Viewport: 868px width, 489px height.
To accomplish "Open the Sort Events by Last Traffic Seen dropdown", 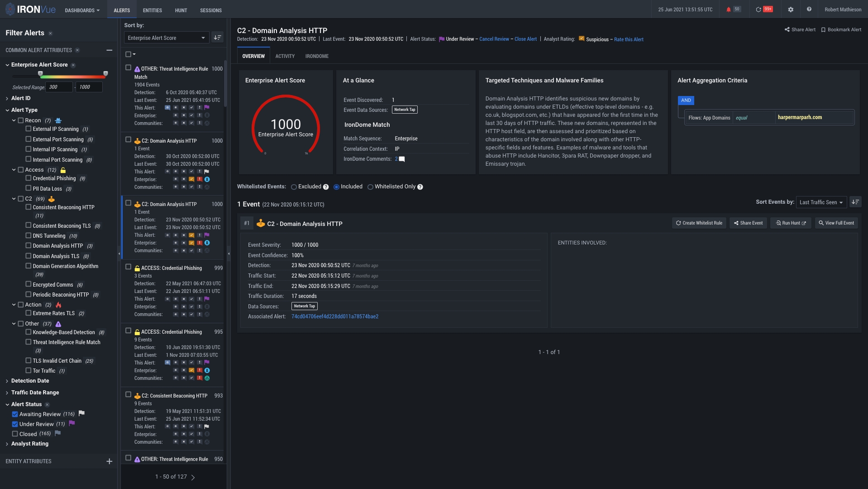I will (821, 202).
